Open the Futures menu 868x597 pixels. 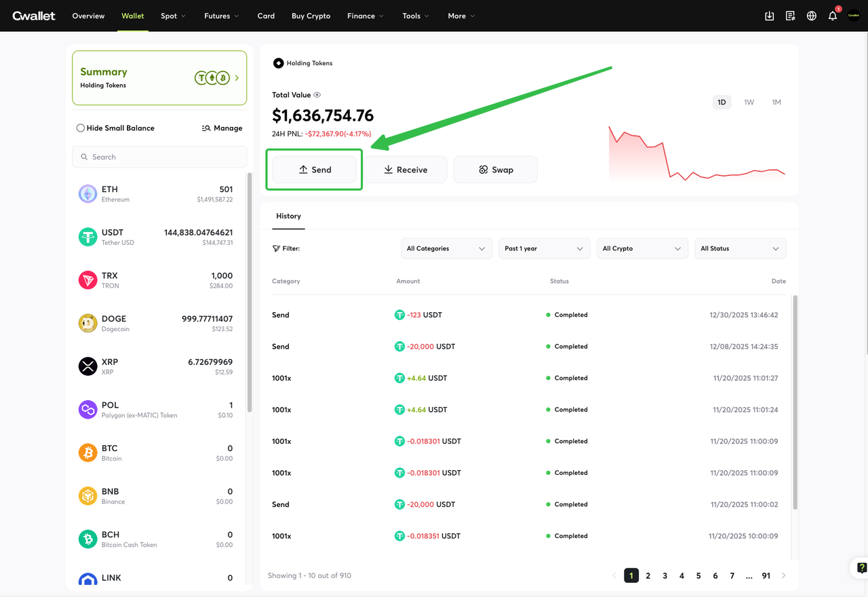221,16
